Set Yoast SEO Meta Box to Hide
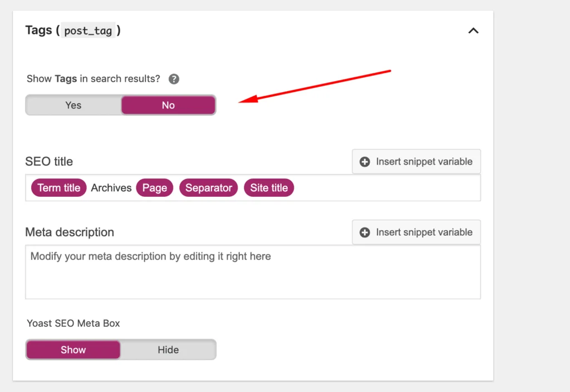Image resolution: width=570 pixels, height=392 pixels. coord(168,350)
